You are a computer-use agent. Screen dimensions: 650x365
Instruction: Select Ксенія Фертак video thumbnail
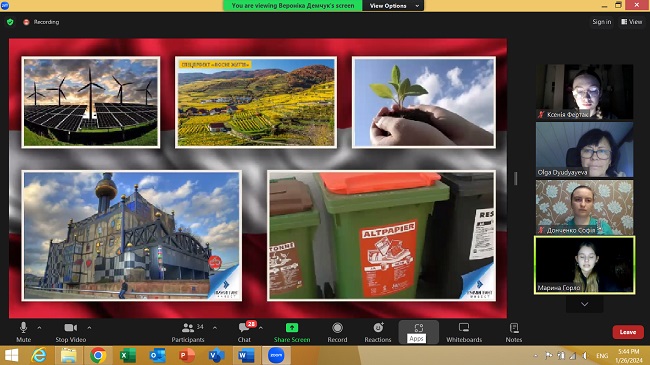coord(584,92)
